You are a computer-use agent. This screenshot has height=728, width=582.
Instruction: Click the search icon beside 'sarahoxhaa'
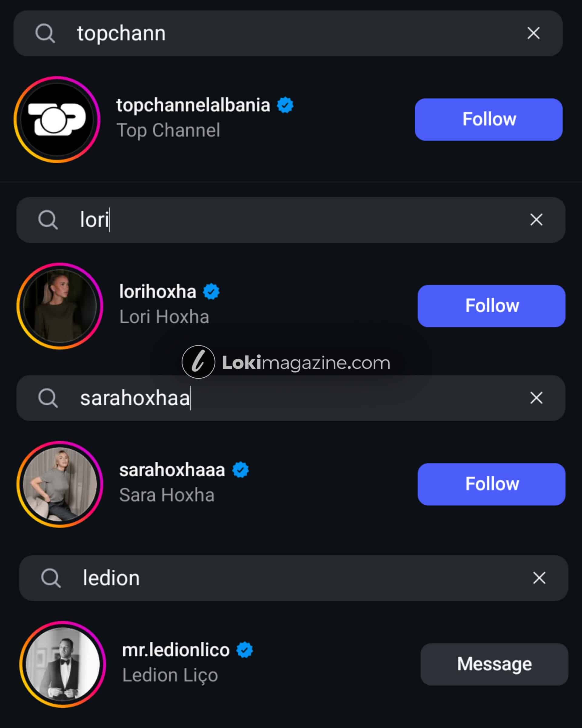(48, 398)
